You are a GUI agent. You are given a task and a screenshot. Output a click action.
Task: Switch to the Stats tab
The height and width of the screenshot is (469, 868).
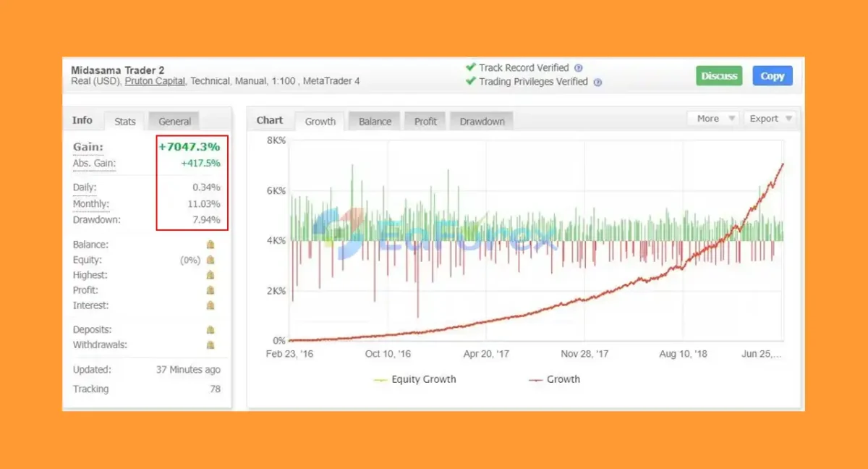tap(124, 121)
